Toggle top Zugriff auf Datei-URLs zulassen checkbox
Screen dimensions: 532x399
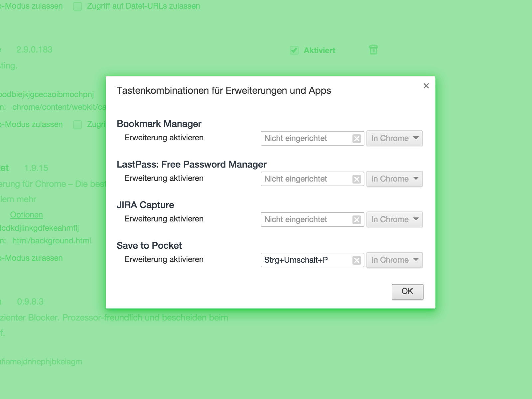click(77, 6)
